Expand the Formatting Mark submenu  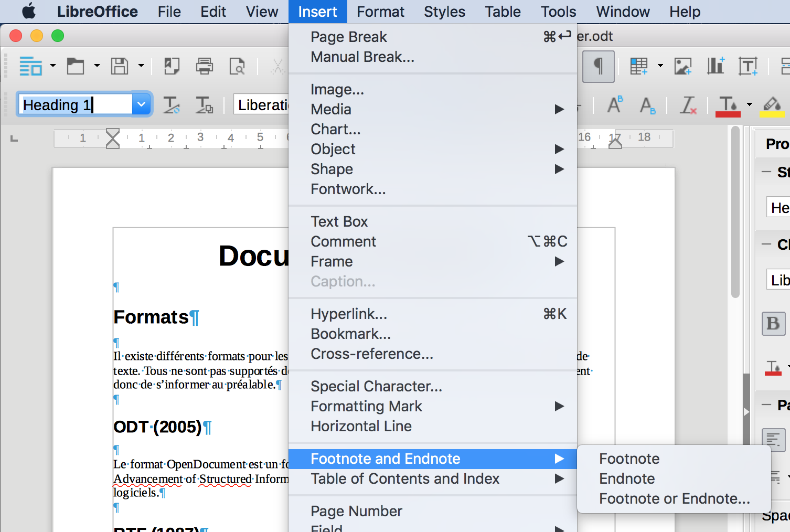tap(433, 406)
